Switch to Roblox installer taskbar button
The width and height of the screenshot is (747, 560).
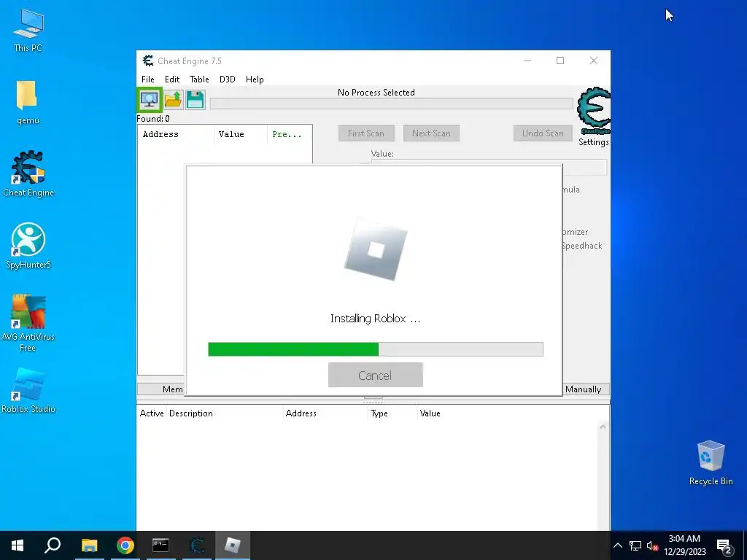tap(233, 545)
